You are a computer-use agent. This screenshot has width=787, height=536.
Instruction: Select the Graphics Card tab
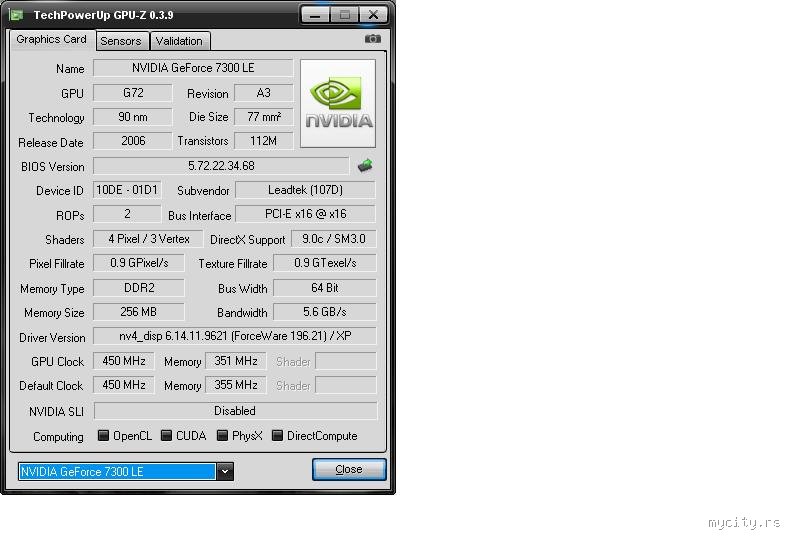(52, 39)
